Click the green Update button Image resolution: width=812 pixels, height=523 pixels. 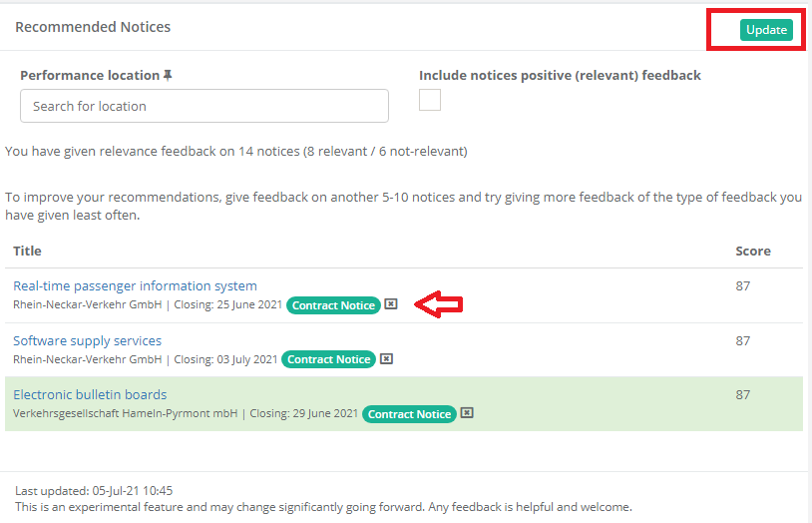click(x=766, y=30)
